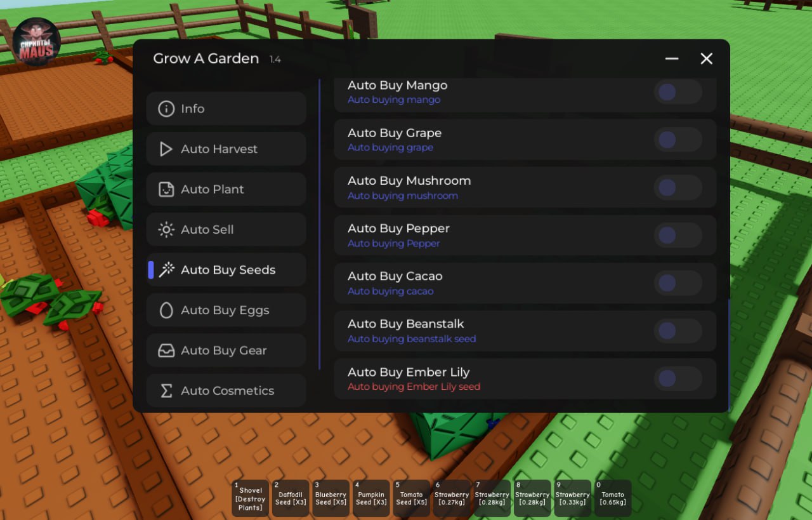Click the Auto Buy Seeds magic wand icon

click(x=166, y=270)
